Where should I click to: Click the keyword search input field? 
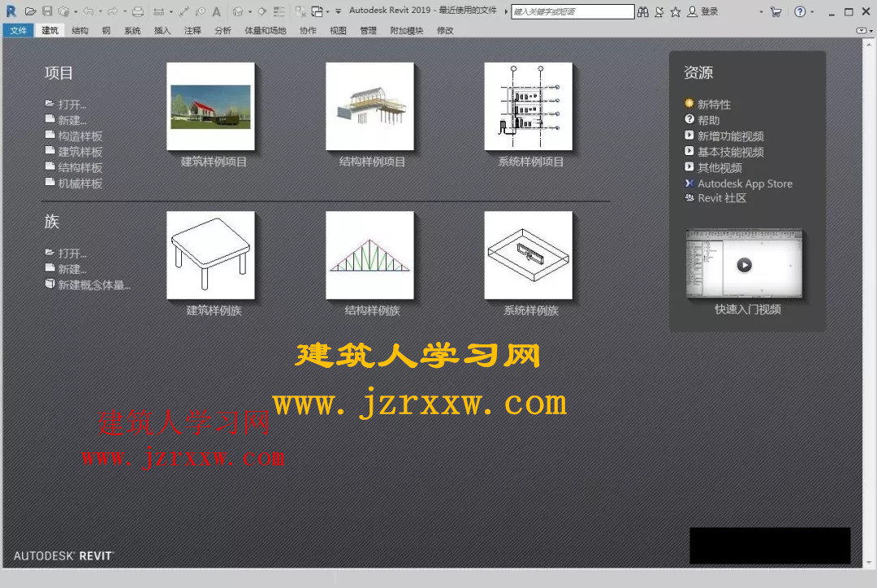[x=572, y=11]
